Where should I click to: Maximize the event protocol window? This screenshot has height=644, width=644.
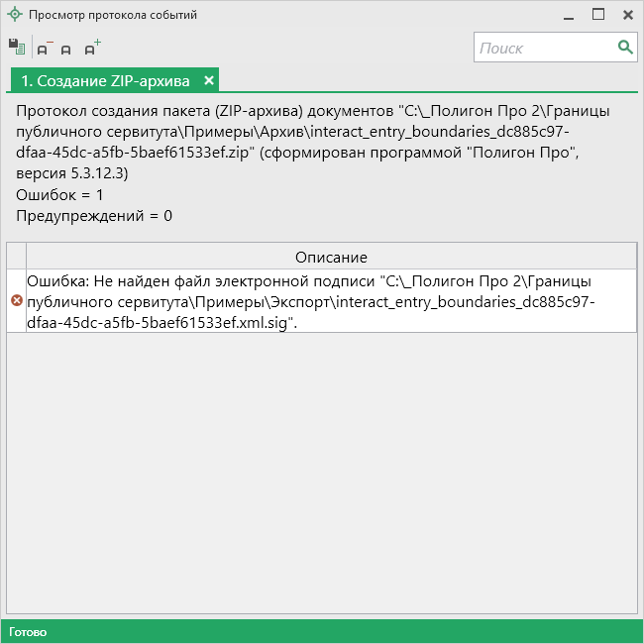598,15
